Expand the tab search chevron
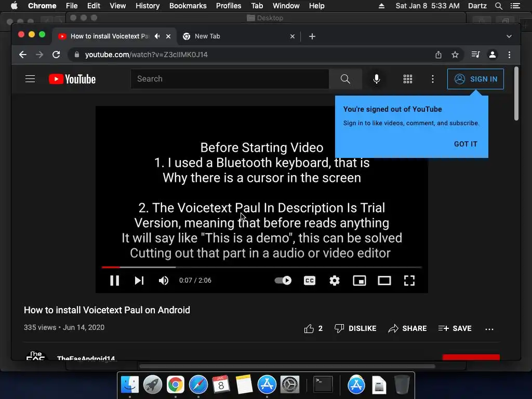This screenshot has height=399, width=532. 509,36
